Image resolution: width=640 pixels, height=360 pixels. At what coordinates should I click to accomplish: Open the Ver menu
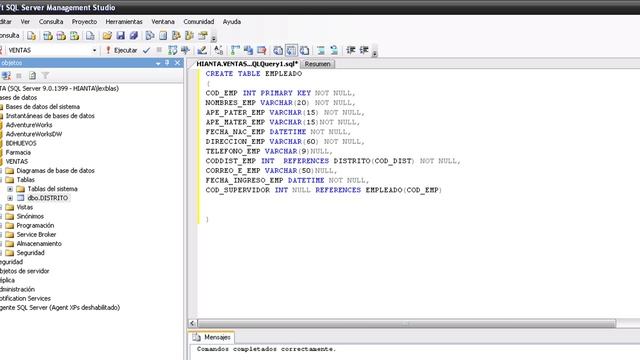pos(25,22)
